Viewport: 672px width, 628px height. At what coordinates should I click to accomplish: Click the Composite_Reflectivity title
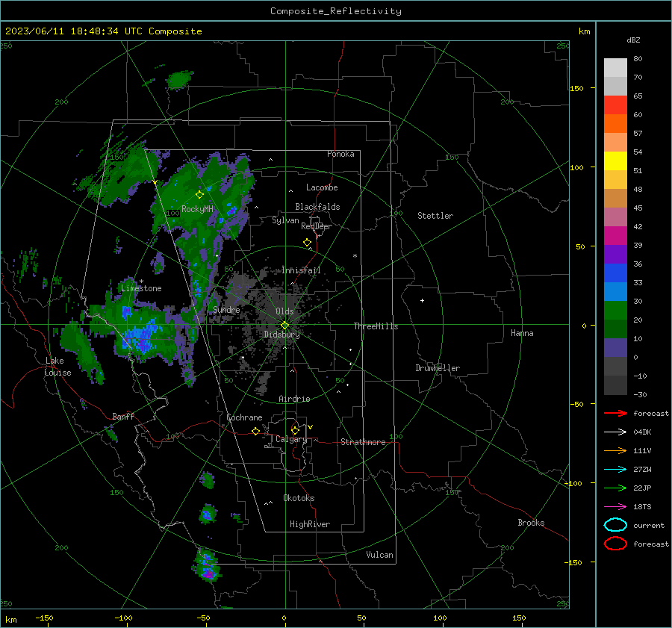[x=336, y=11]
